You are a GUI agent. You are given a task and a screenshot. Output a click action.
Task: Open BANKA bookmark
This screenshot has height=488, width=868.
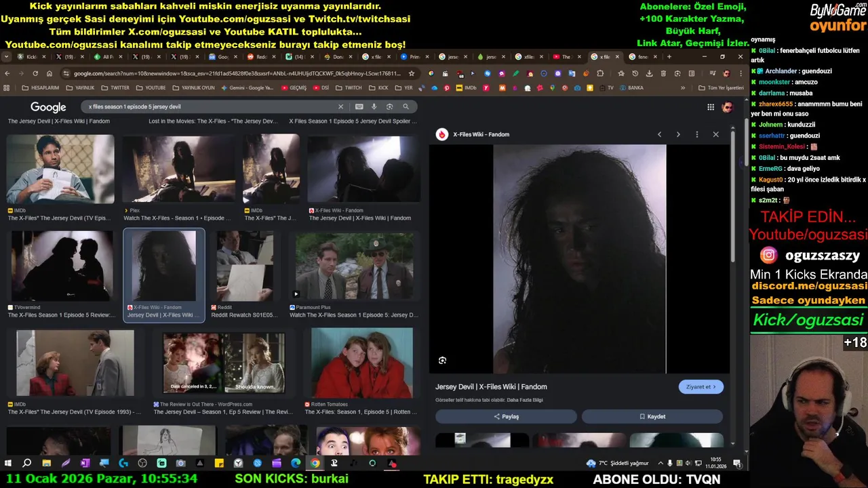pos(631,87)
